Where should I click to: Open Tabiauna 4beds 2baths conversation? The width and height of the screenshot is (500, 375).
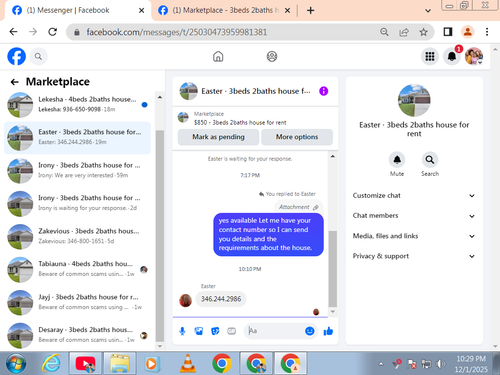[77, 269]
